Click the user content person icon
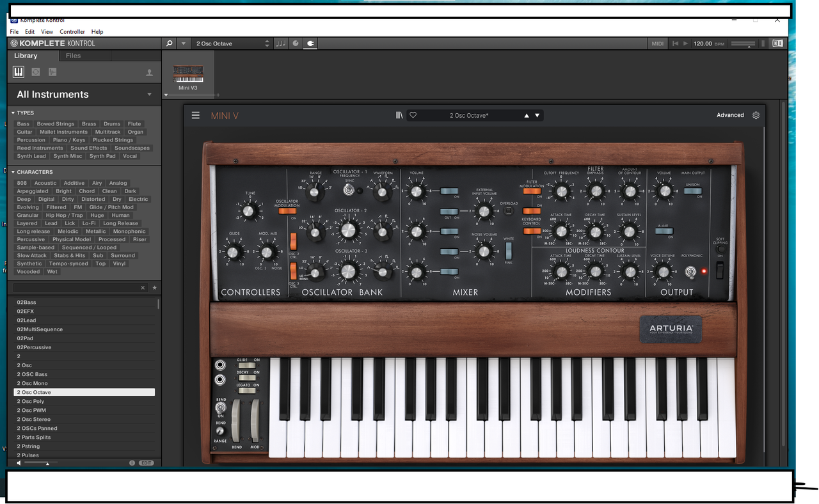 [150, 72]
